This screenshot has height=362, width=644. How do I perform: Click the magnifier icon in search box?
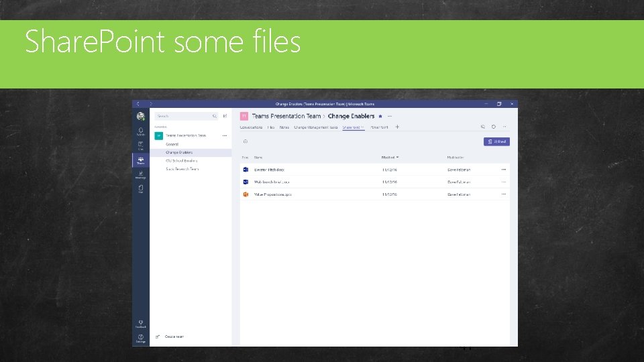tap(215, 116)
